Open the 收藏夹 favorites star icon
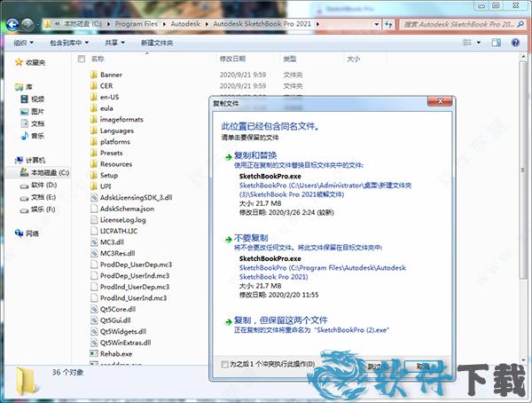 coord(19,63)
